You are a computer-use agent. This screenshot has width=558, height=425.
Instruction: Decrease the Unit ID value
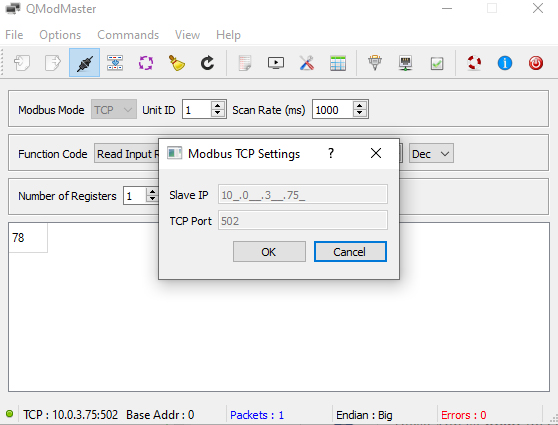pos(217,113)
